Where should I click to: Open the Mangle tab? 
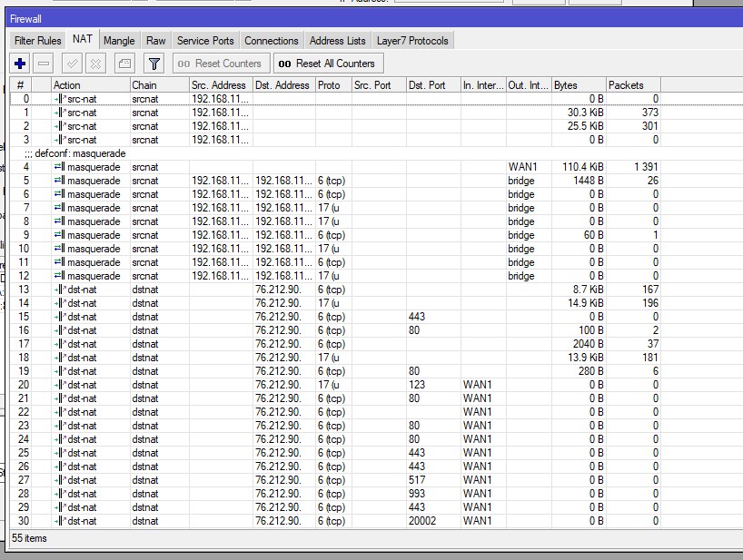[x=119, y=41]
